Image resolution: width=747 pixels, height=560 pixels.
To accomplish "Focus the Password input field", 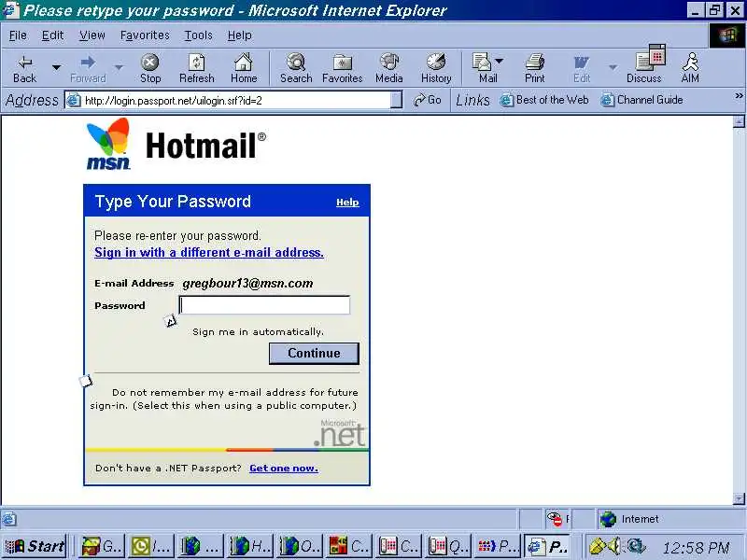I will pyautogui.click(x=264, y=305).
